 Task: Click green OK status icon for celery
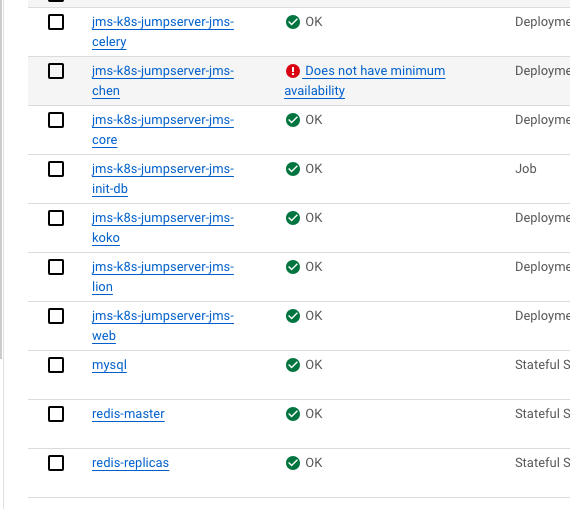pyautogui.click(x=293, y=22)
